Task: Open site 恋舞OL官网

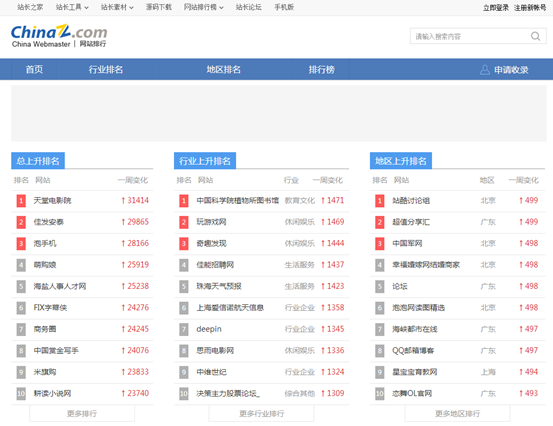Action: click(412, 394)
